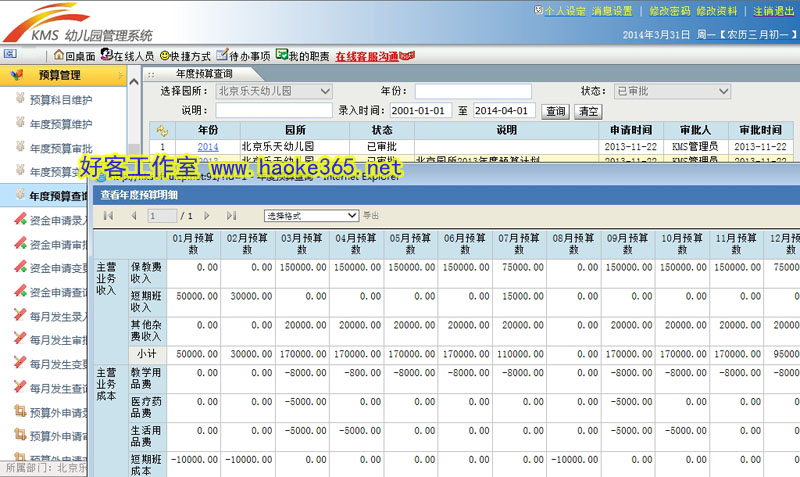Viewport: 800px width, 477px height.
Task: Open 资金申请查询 sidebar item
Action: 58,292
